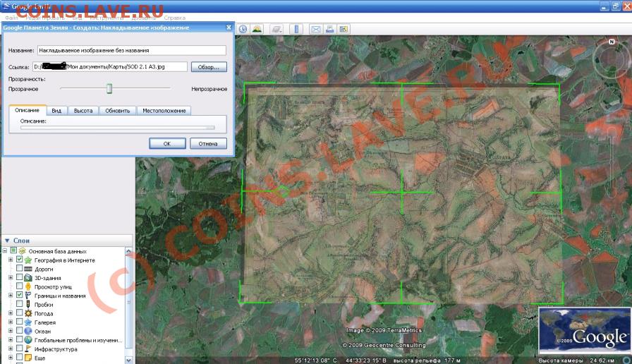Click the Просмотр улиц pegman icon

click(x=28, y=286)
